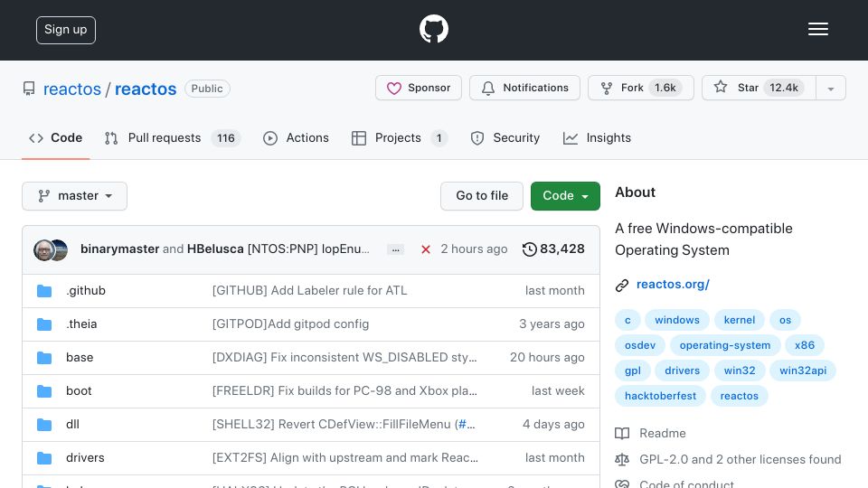Switch to the Code tab

click(55, 137)
